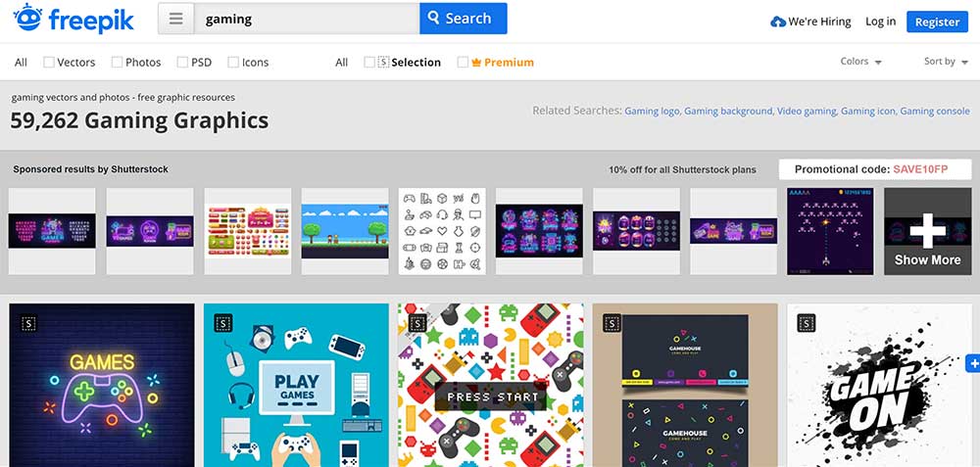Tick the Photos filter checkbox
The height and width of the screenshot is (467, 980).
pyautogui.click(x=117, y=62)
